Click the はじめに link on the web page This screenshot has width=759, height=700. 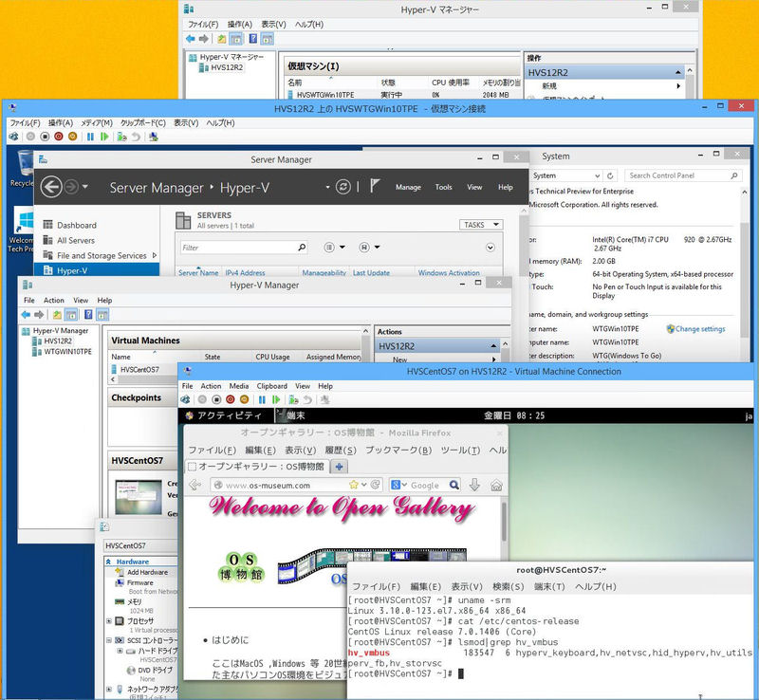click(230, 640)
